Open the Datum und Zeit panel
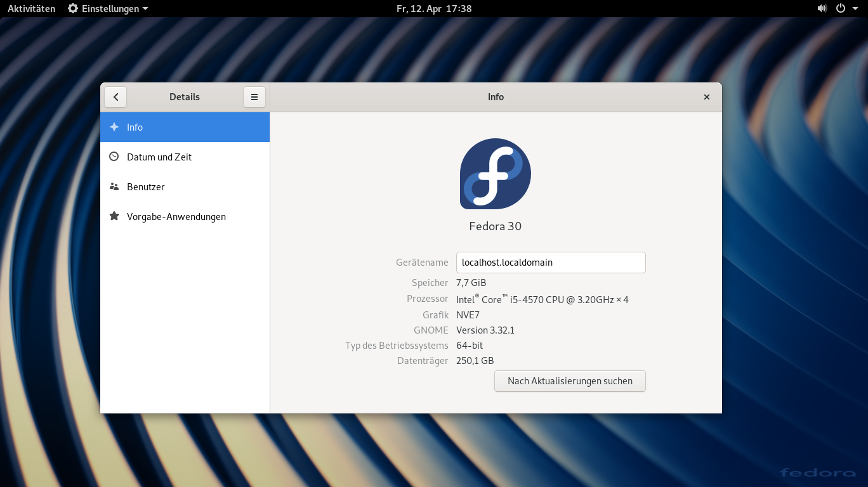 pos(185,157)
